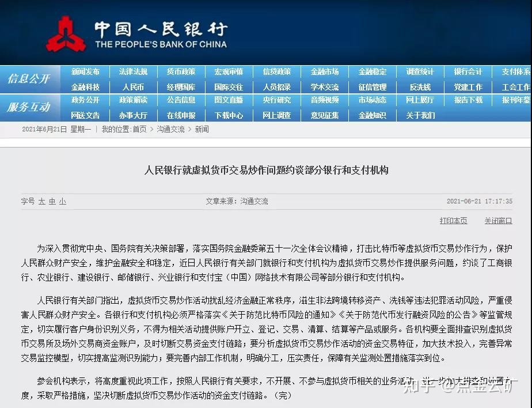Select the 宏观审慎 navigation item

(229, 71)
